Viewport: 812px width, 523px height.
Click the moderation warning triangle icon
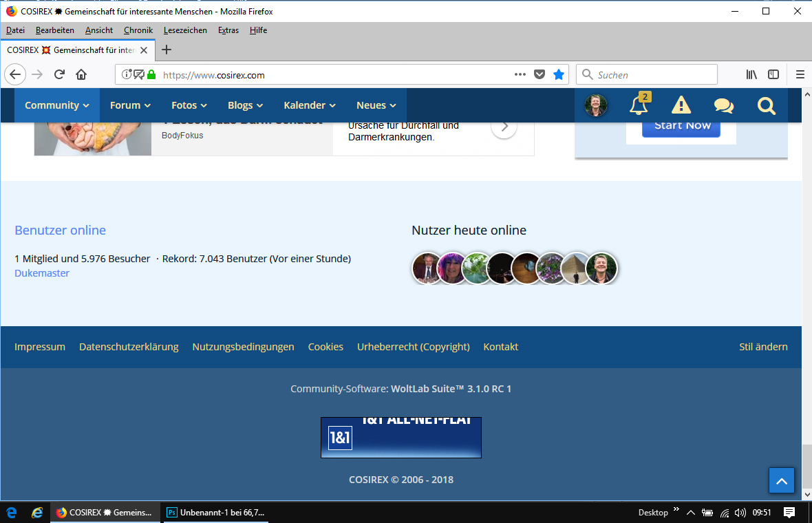point(681,106)
